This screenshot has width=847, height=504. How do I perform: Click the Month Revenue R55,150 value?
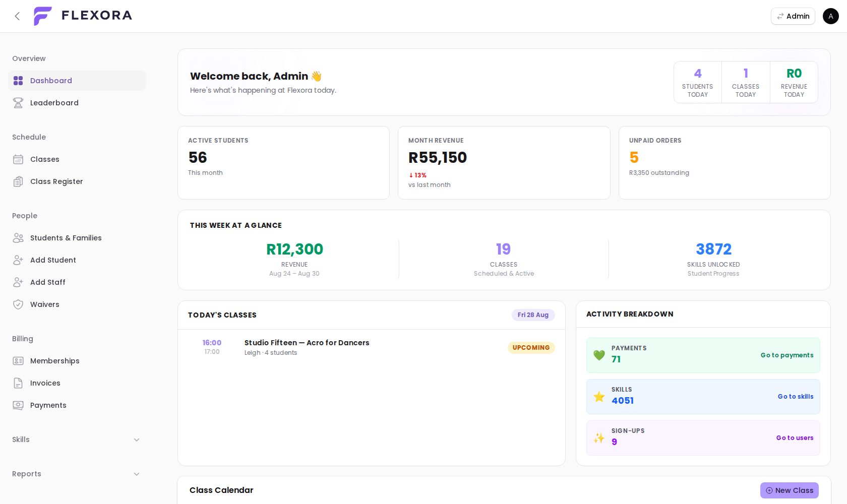[438, 158]
